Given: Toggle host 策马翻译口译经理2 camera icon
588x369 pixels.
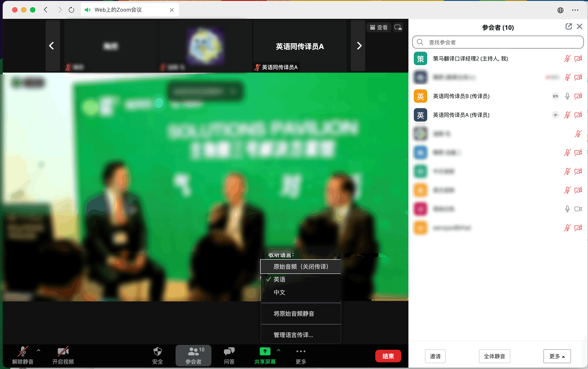Looking at the screenshot, I should (x=578, y=59).
